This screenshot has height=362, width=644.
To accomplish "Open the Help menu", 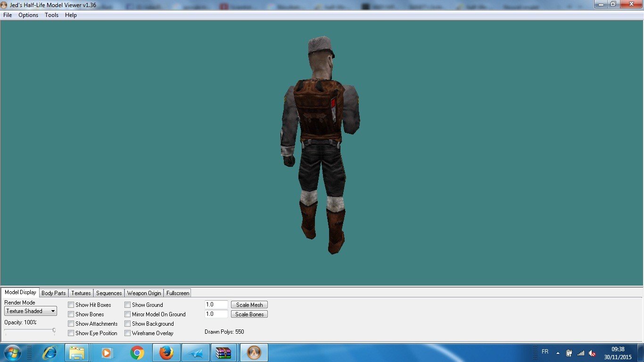I will pos(71,15).
